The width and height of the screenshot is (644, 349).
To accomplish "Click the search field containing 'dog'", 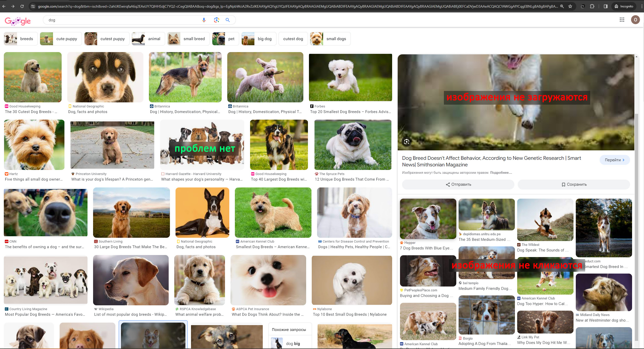I will tap(122, 20).
